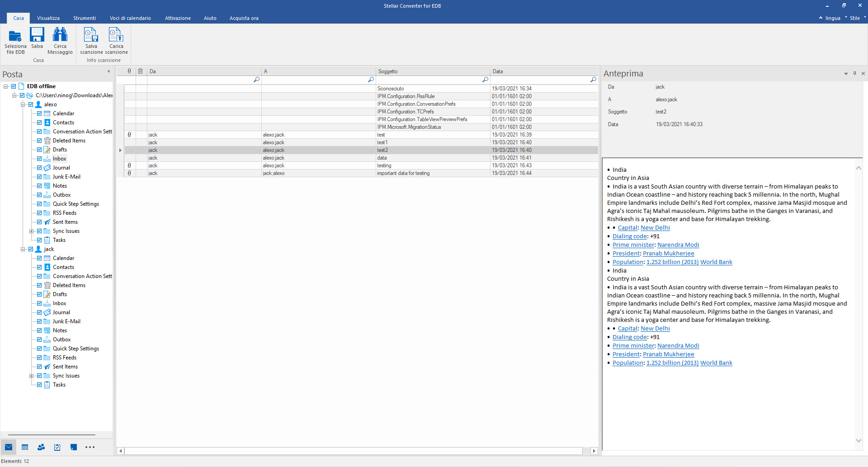Toggle EDB offline root checkbox

[14, 86]
